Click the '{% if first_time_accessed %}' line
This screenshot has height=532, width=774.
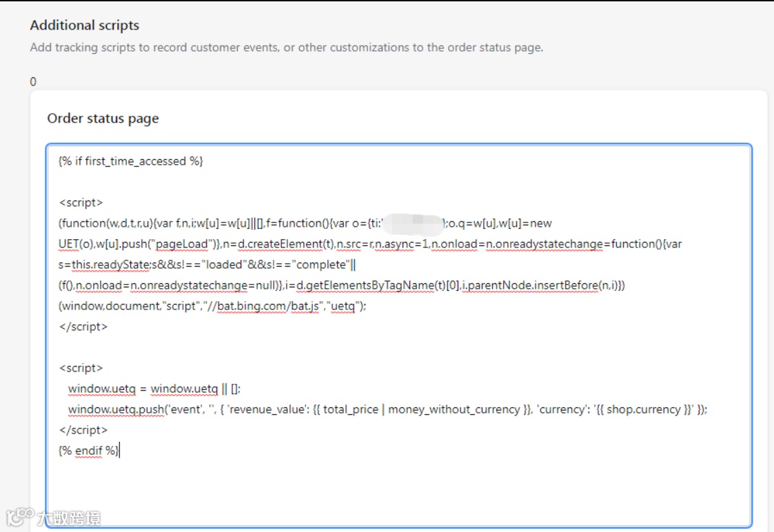(130, 161)
